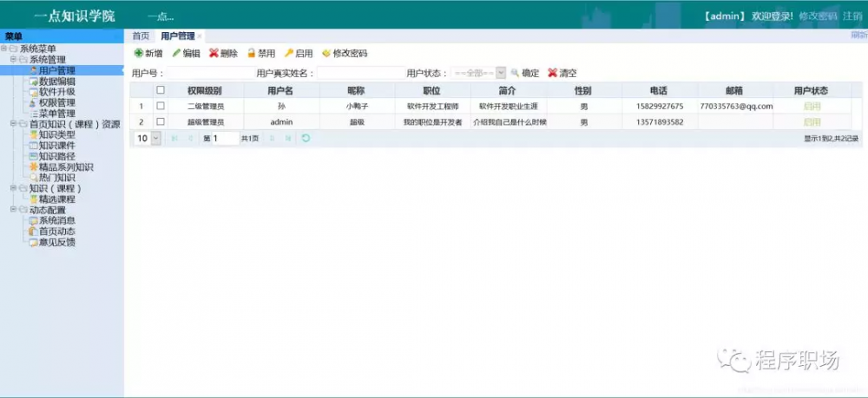Click the pencil icon for 编辑
This screenshot has height=398, width=868.
tap(176, 53)
